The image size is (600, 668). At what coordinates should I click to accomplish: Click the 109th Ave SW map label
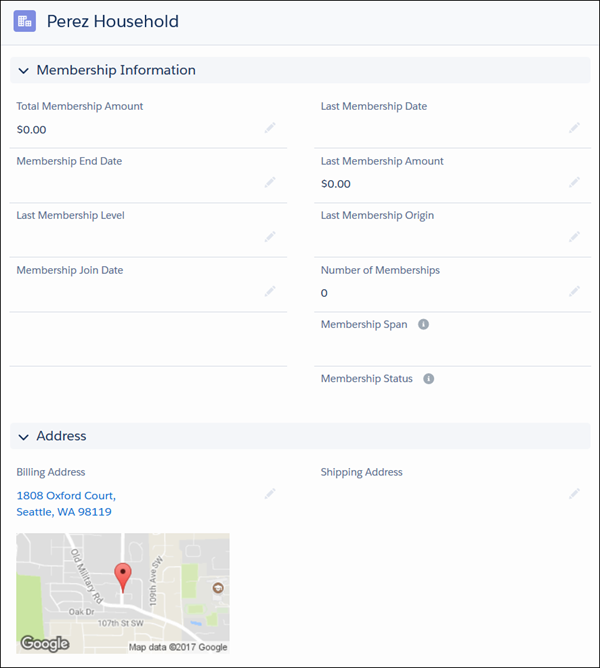[x=154, y=581]
